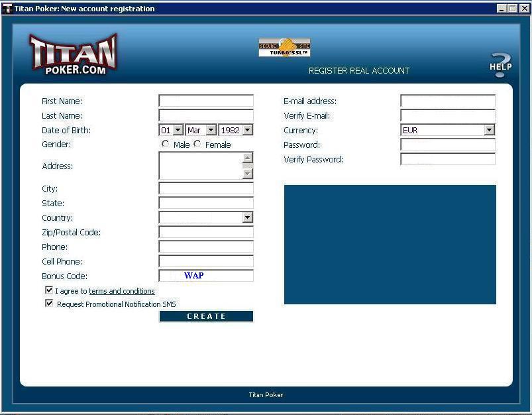Open the birth year dropdown showing 1982
Screen dimensions: 532x415
tap(248, 130)
